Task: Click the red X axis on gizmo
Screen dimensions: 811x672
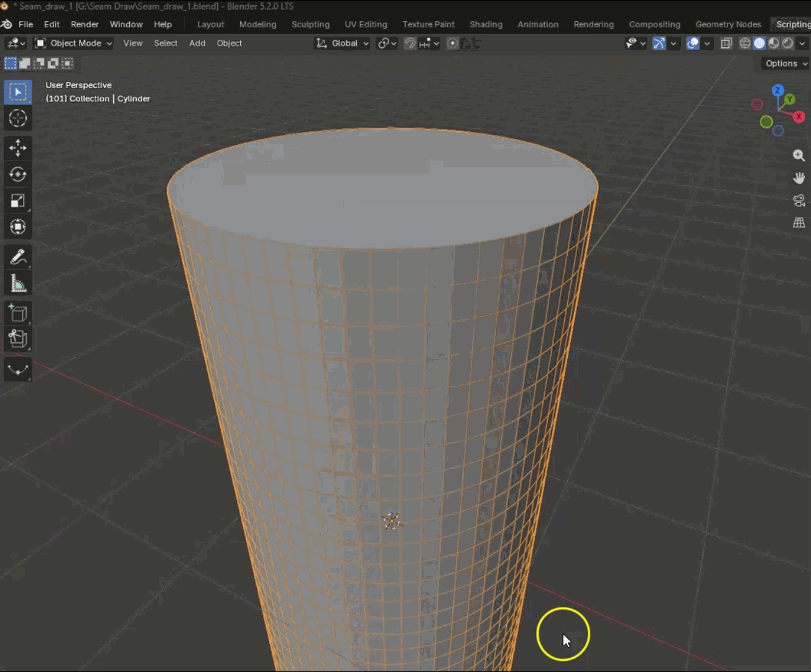Action: pyautogui.click(x=799, y=116)
